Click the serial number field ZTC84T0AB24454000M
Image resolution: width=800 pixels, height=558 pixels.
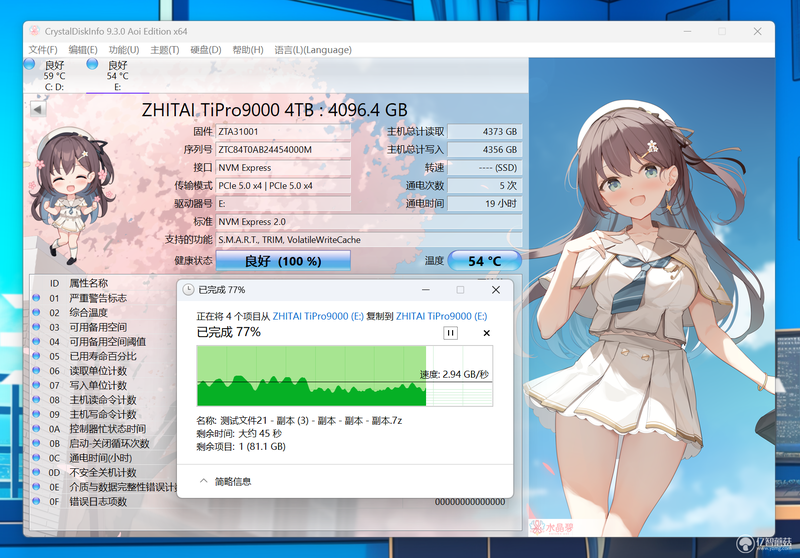pyautogui.click(x=283, y=149)
